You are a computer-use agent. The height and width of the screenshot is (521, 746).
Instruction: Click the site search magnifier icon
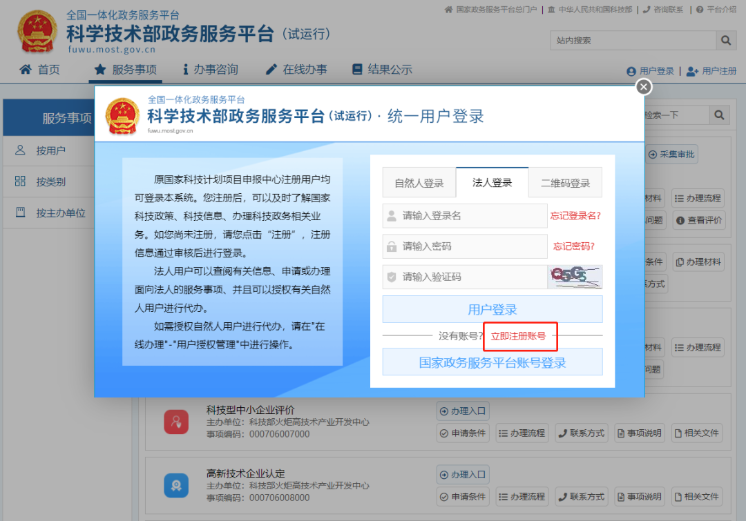pos(726,40)
